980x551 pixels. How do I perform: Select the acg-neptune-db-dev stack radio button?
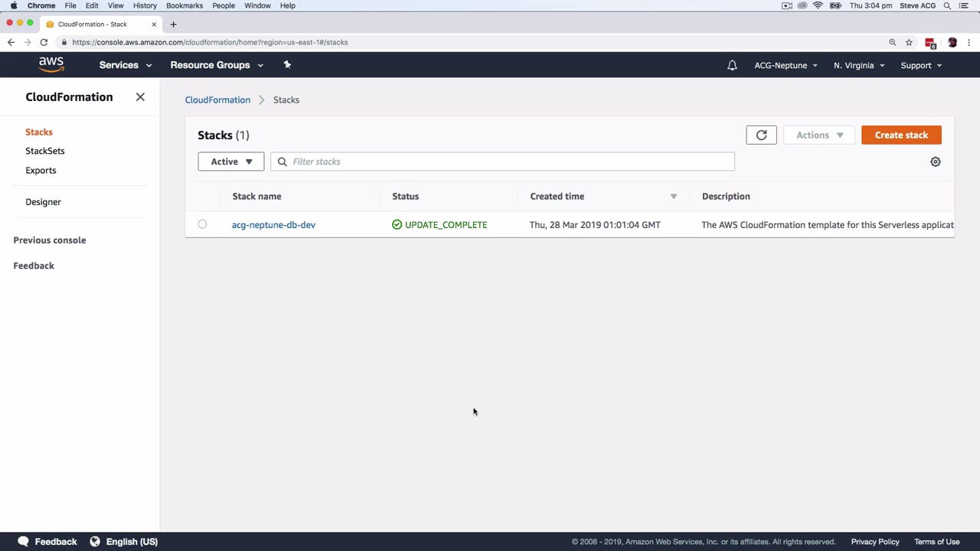(202, 224)
